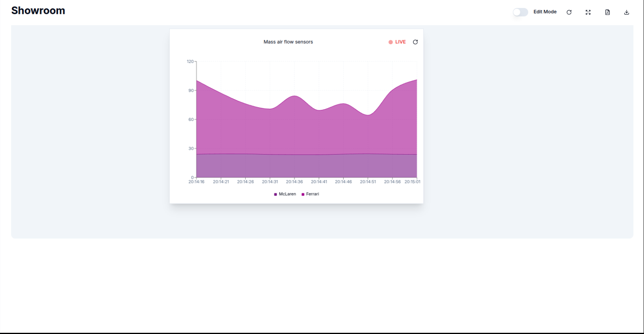Export dashboard as PDF icon
Image resolution: width=644 pixels, height=334 pixels.
click(607, 12)
